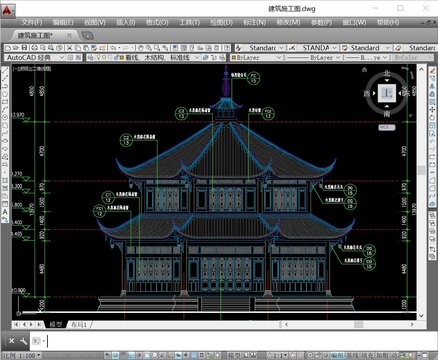438x360 pixels.
Task: Click the Home icon near the ViewCube
Action: pos(364,69)
